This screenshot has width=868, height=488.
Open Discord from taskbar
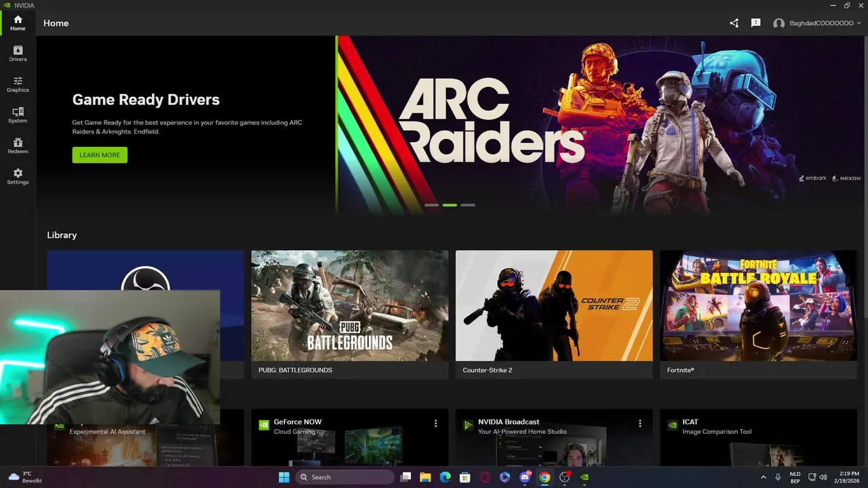click(525, 477)
